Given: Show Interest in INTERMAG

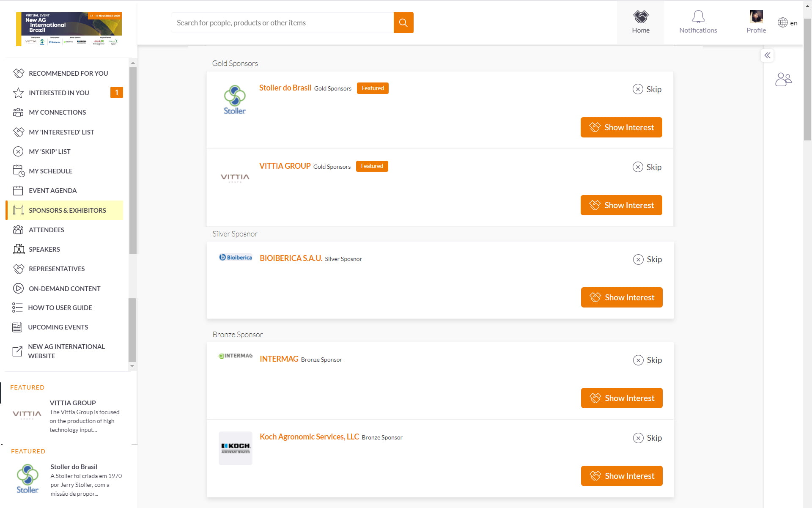Looking at the screenshot, I should 622,398.
